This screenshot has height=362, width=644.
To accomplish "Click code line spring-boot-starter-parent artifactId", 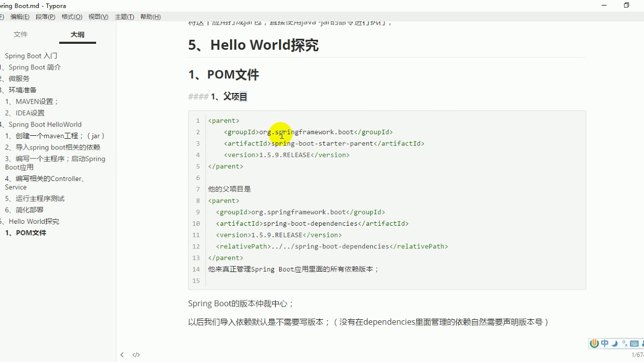I will pos(324,144).
